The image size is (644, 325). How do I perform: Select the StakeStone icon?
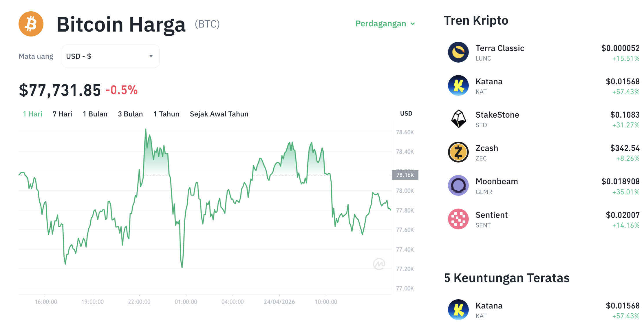(x=458, y=119)
